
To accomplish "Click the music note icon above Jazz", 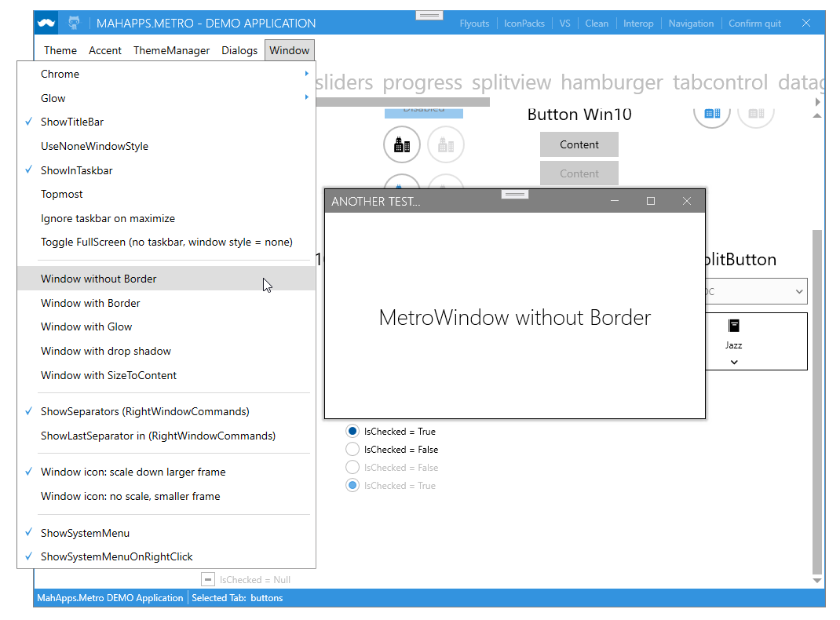I will click(x=733, y=325).
